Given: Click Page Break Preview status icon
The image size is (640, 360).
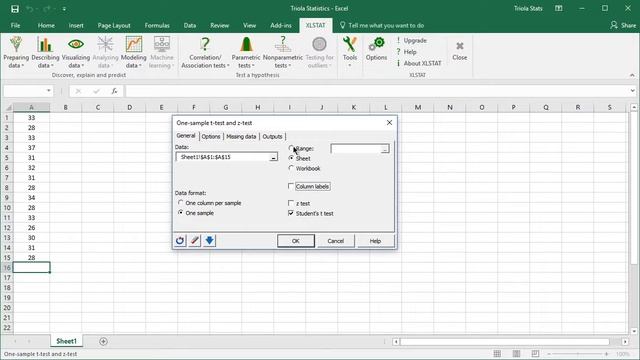Looking at the screenshot, I should [535, 354].
